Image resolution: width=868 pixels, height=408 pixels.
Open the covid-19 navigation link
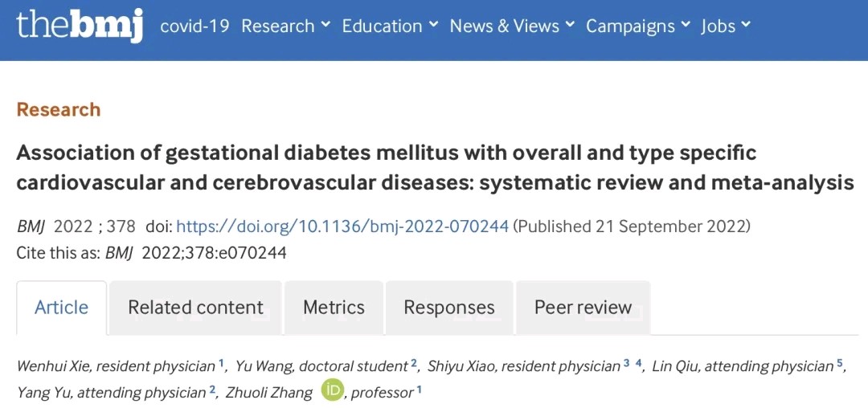pyautogui.click(x=194, y=26)
